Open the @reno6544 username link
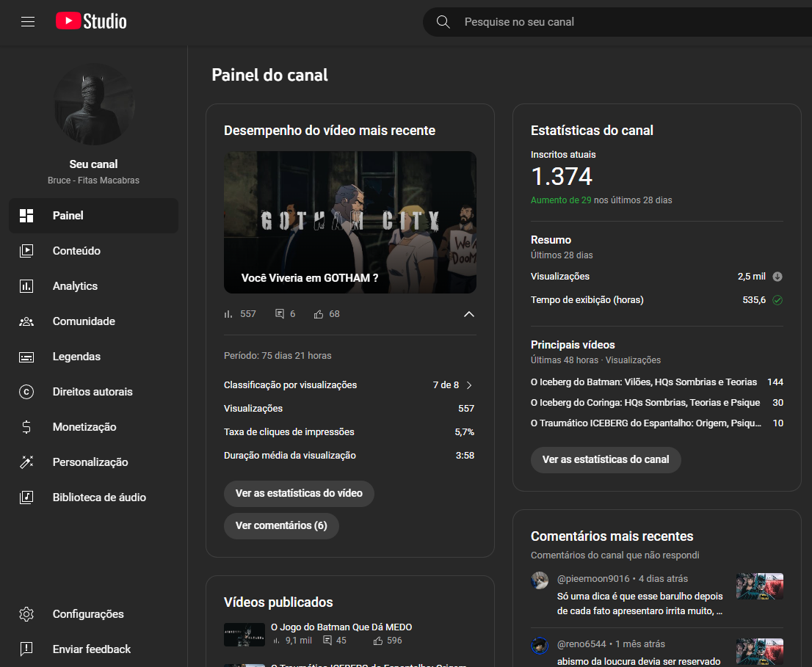 581,644
